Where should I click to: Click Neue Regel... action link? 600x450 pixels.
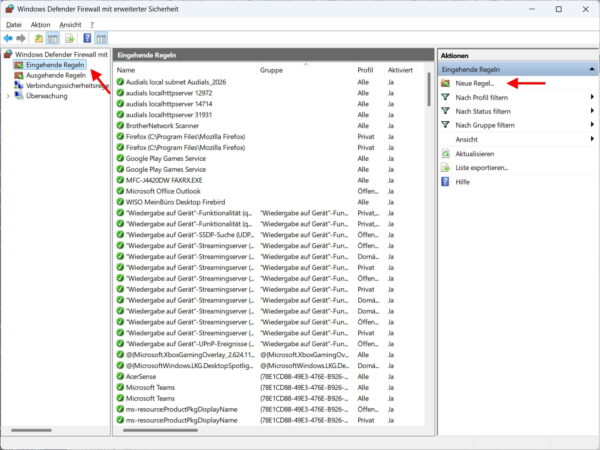(474, 83)
